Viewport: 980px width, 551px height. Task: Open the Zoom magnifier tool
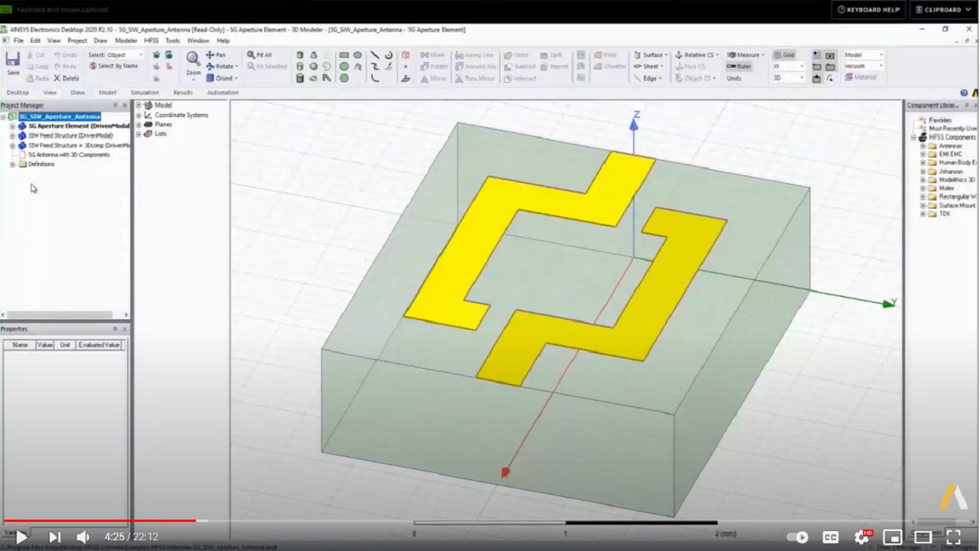click(193, 63)
